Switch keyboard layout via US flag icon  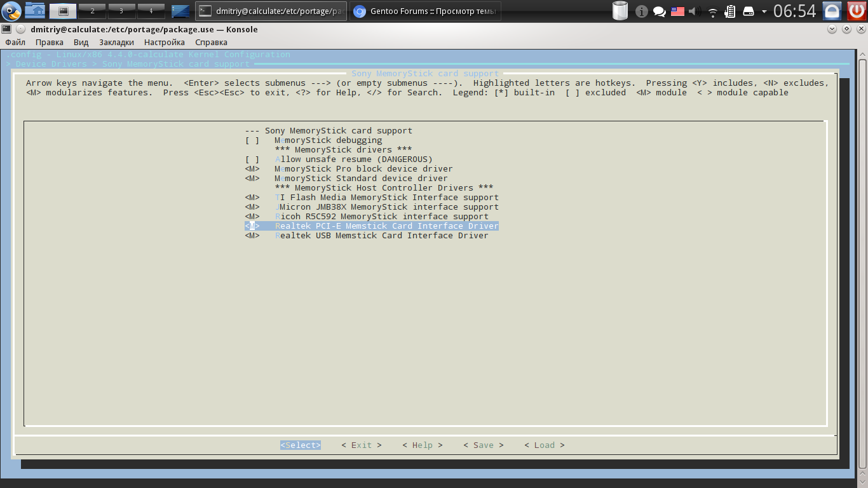[x=677, y=11]
